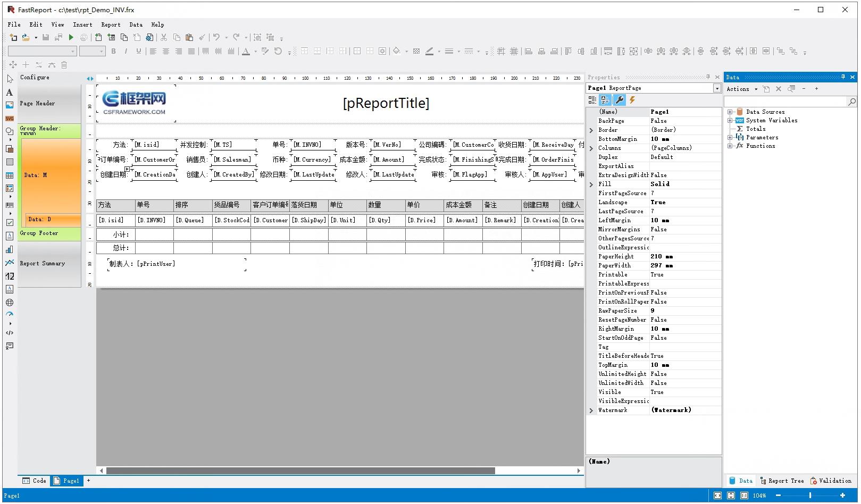The image size is (861, 504).
Task: Expand the Watermark property
Action: click(591, 410)
